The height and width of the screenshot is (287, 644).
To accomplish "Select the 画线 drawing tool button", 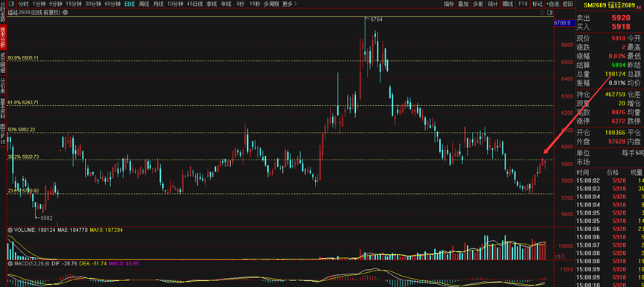I will [508, 4].
